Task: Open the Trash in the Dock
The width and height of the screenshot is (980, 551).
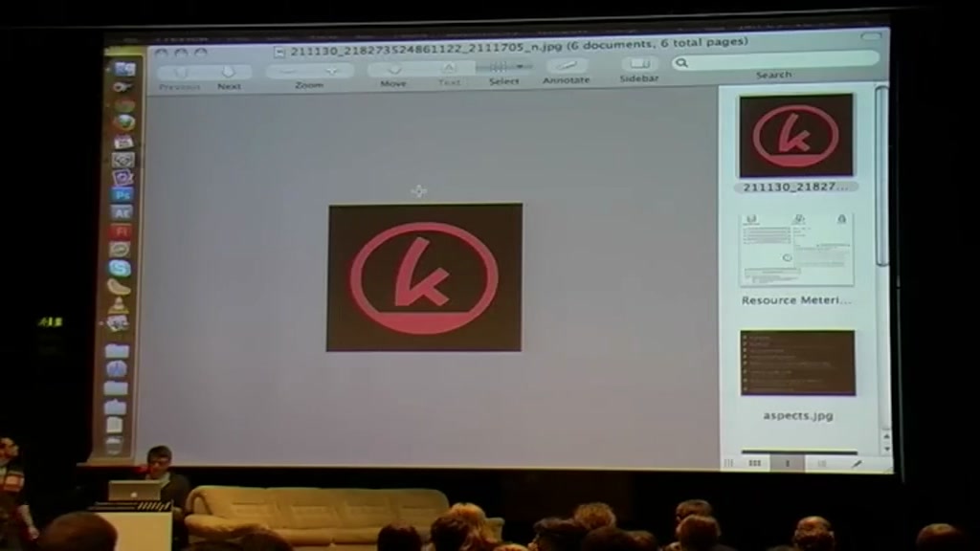Action: click(x=114, y=445)
